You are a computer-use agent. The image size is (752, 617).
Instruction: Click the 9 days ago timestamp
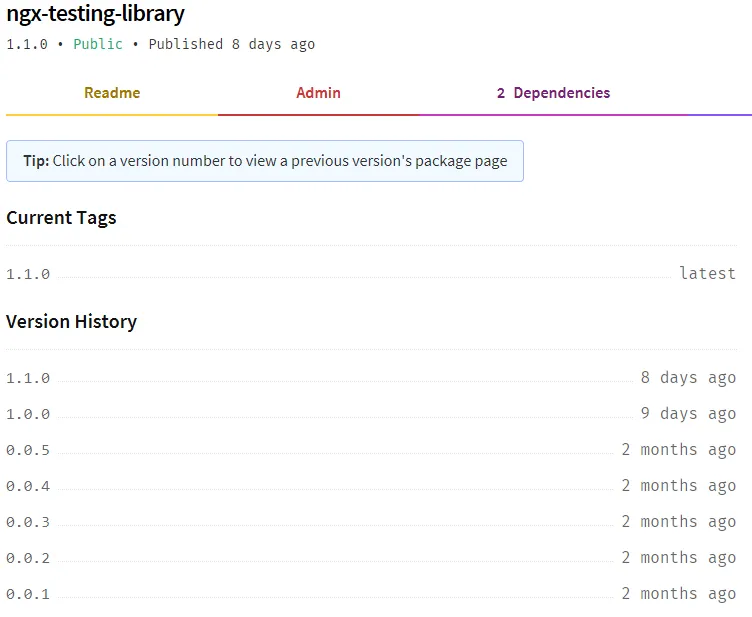point(689,413)
